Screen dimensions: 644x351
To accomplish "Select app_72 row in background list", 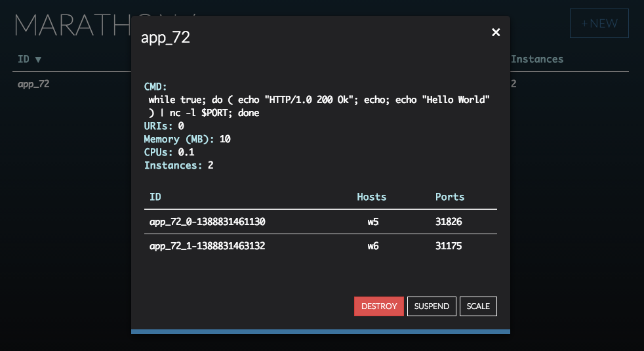I will point(33,84).
